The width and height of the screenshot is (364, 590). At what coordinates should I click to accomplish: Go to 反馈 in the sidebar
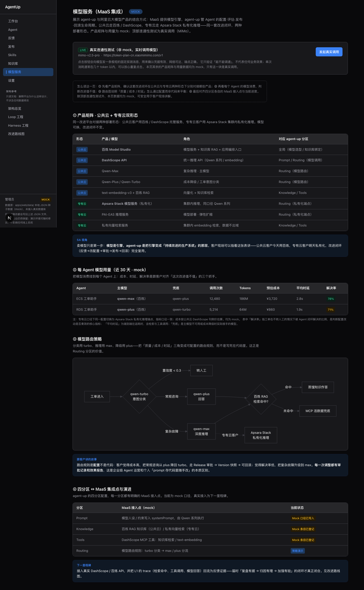click(x=28, y=38)
